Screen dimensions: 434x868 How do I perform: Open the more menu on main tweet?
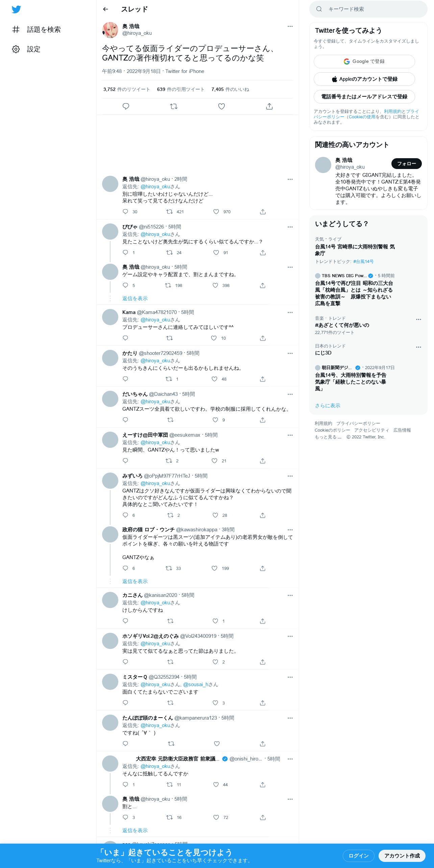pyautogui.click(x=290, y=26)
